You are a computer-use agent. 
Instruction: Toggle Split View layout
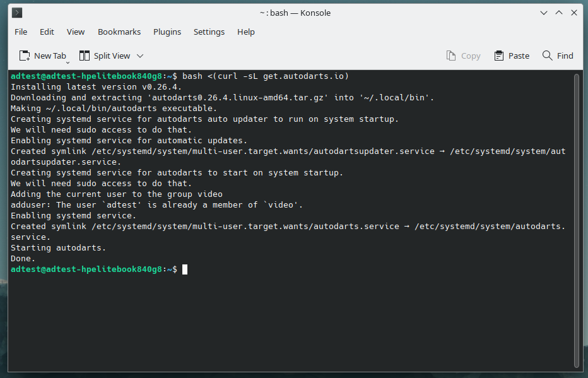[x=105, y=56]
